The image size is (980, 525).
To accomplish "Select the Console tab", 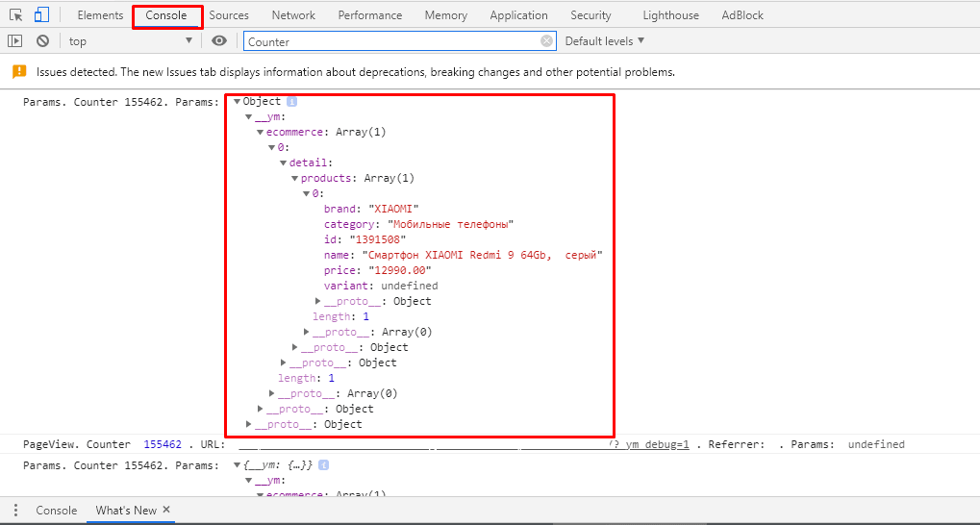I will 166,15.
